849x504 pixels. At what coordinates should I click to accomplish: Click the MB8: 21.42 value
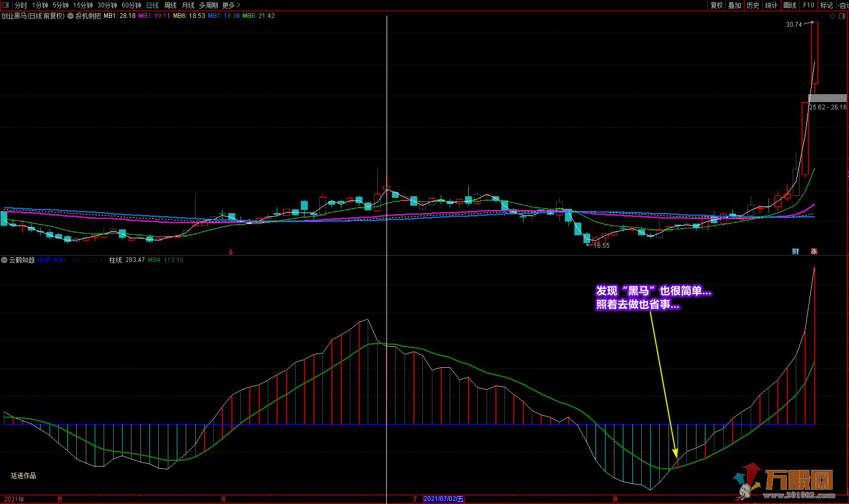(x=258, y=16)
